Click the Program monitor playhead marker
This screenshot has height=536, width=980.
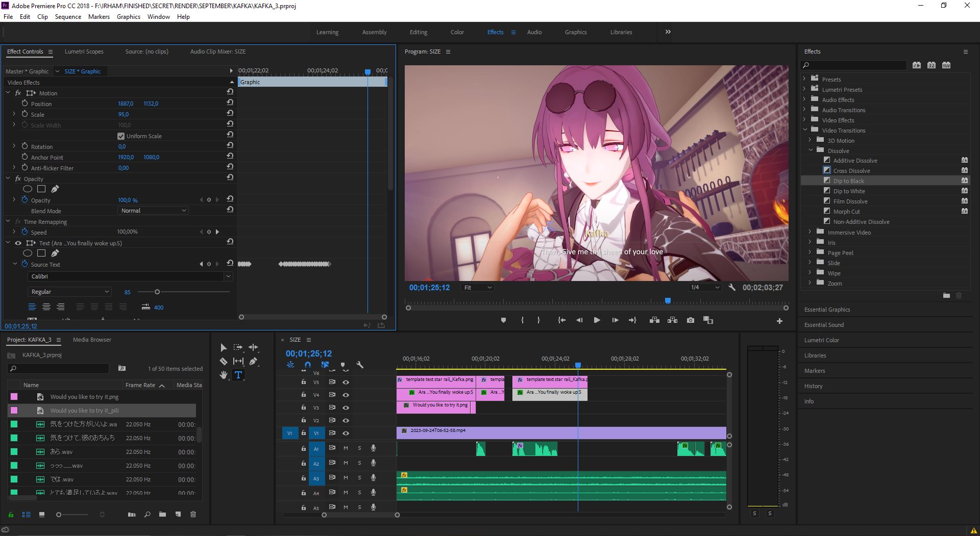click(668, 301)
